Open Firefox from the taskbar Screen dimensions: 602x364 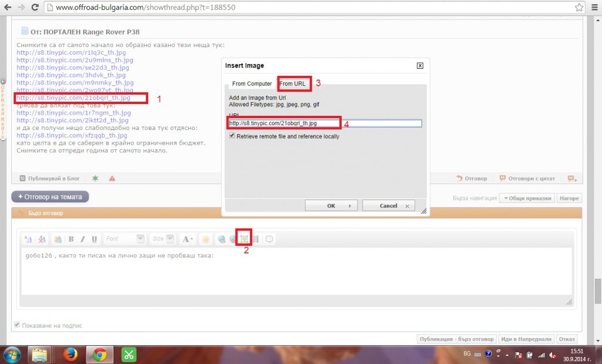click(x=70, y=355)
